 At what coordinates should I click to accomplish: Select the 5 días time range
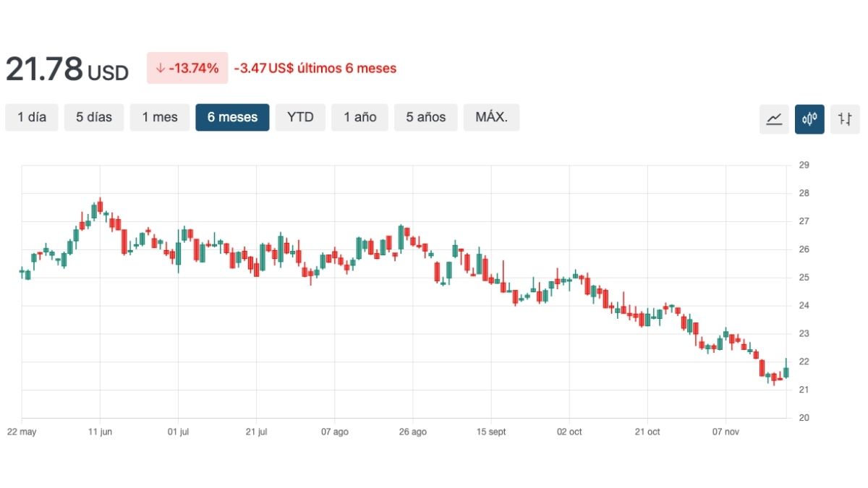pyautogui.click(x=94, y=117)
